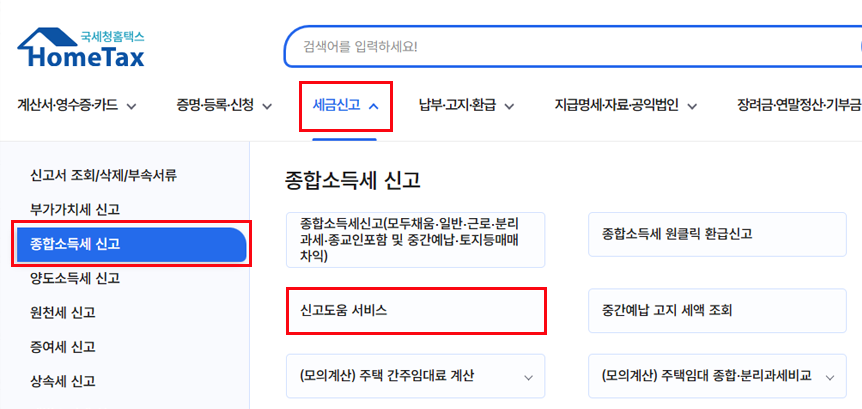
Task: Choose 양도소득세 신고 in sidebar
Action: coord(75,279)
